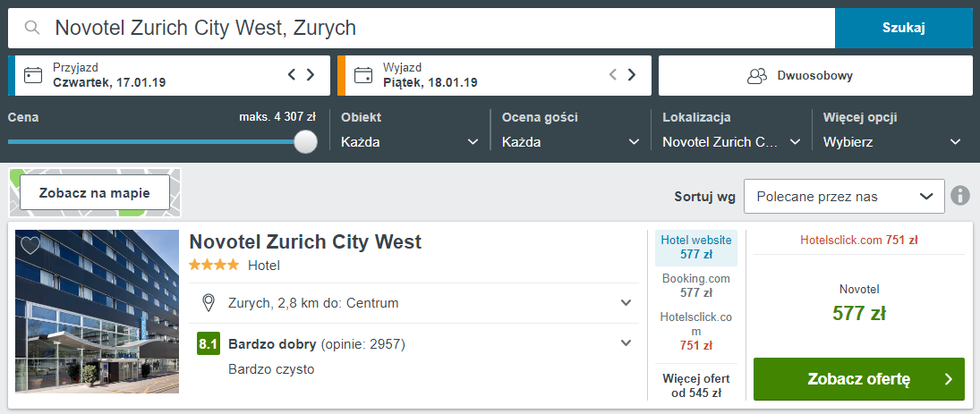Open Hotelsclick.com 751 zł deal in list

tap(696, 331)
